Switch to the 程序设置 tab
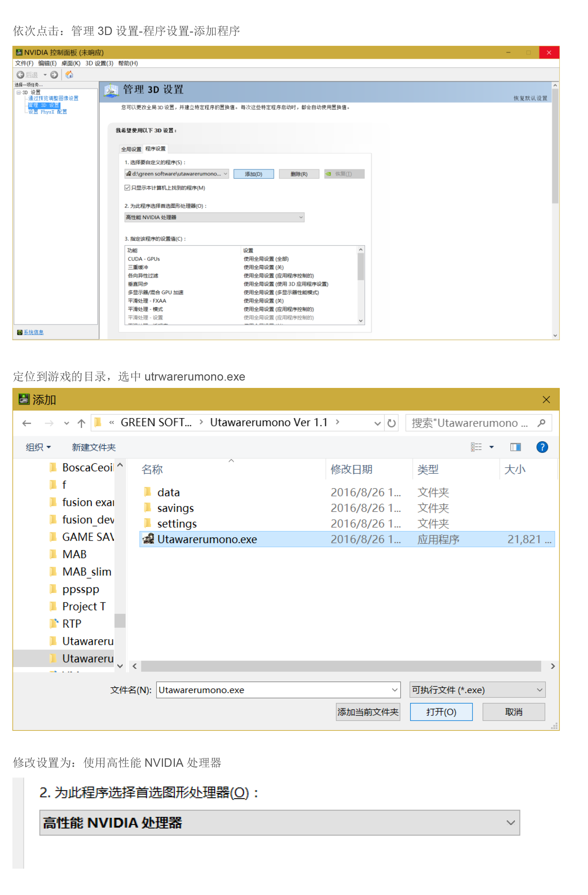The image size is (588, 895). (155, 149)
